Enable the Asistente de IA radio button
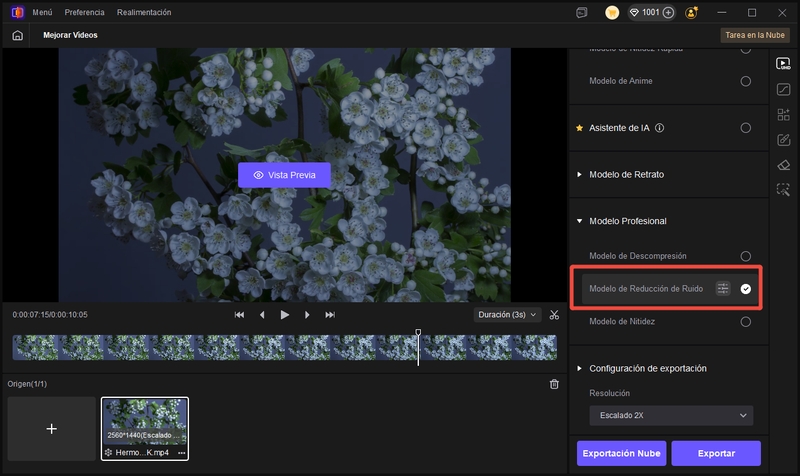Image resolution: width=800 pixels, height=476 pixels. pos(745,128)
